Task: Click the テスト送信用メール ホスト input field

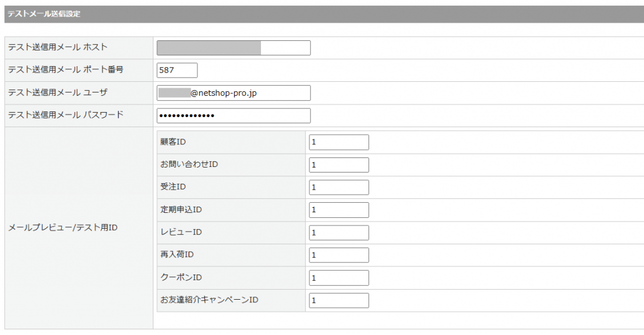Action: [233, 48]
